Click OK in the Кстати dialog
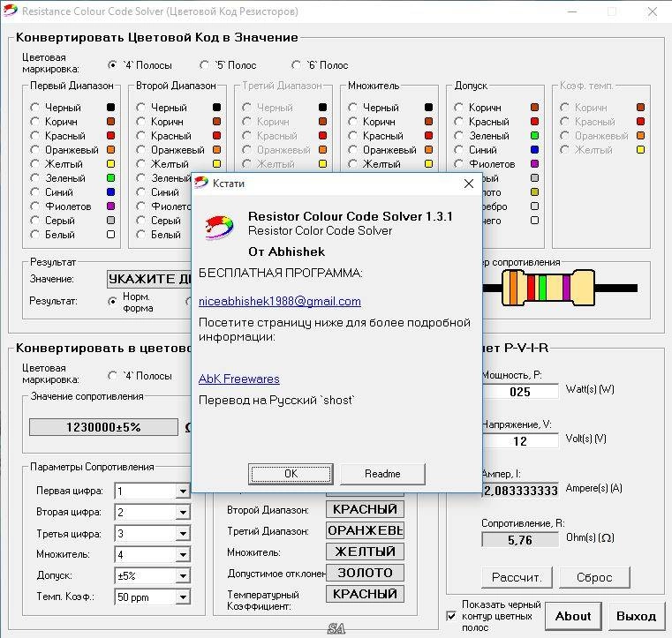 (x=291, y=474)
